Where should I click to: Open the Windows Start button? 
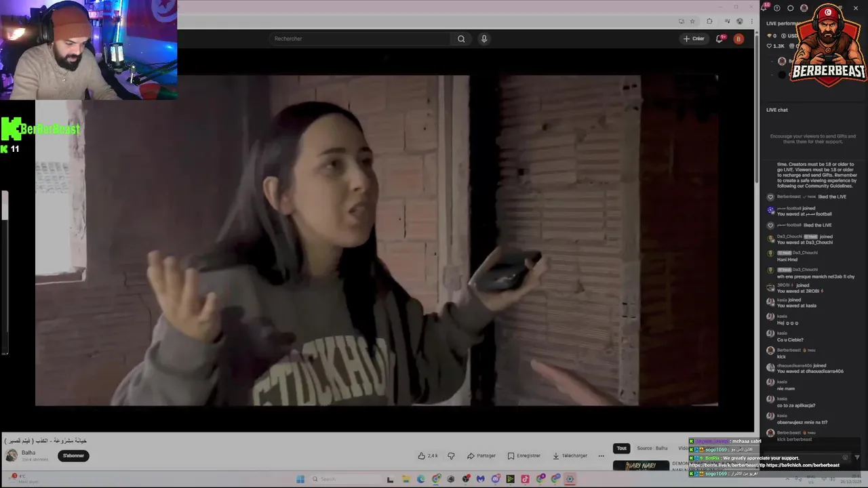coord(300,479)
